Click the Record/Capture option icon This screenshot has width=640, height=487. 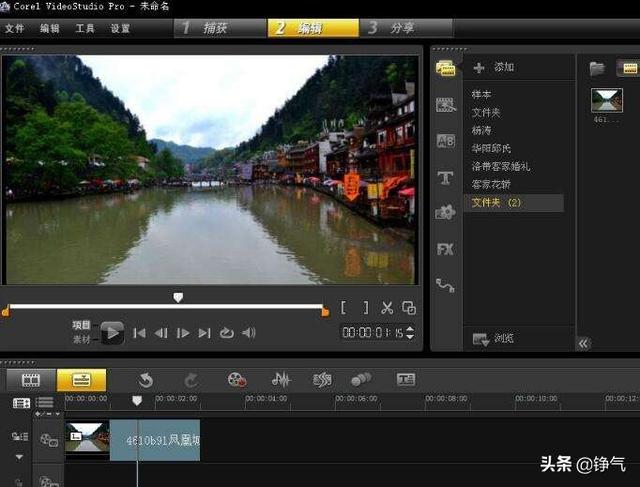tap(236, 380)
